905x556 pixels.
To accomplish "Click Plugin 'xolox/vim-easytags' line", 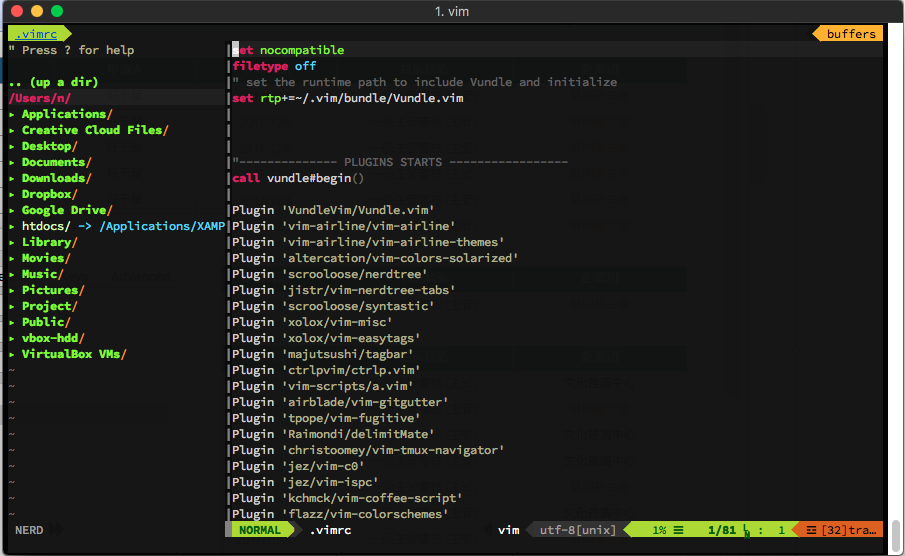I will [x=326, y=338].
